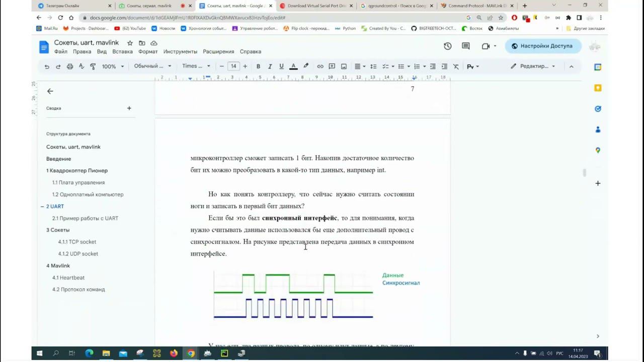Open the Times font dropdown
Screen dimensions: 644x362
coord(196,66)
